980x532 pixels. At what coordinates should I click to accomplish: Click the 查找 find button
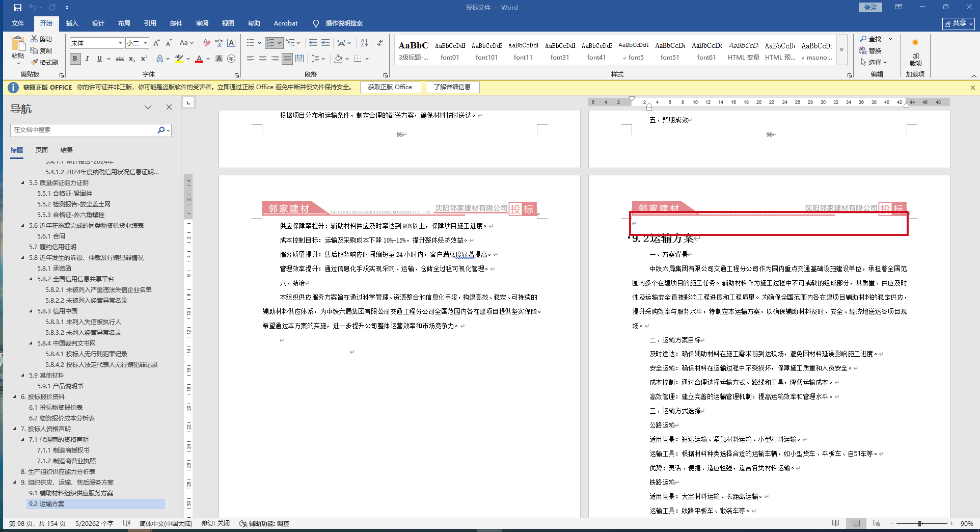click(x=871, y=39)
